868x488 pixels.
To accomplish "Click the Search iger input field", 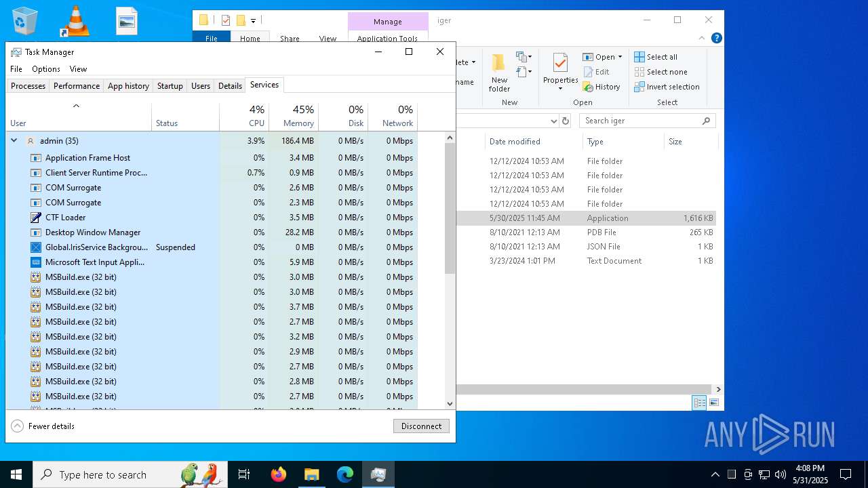I will tap(640, 121).
